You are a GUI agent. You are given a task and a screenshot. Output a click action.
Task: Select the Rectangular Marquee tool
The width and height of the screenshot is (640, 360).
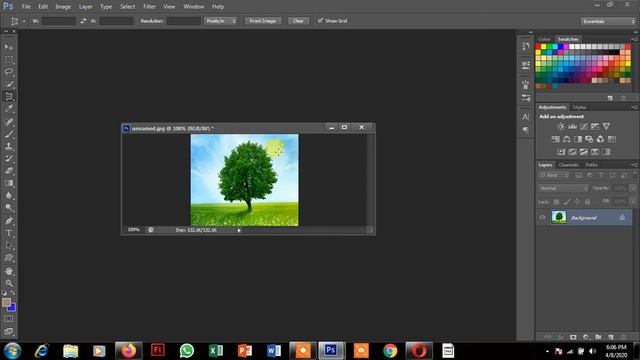point(9,60)
